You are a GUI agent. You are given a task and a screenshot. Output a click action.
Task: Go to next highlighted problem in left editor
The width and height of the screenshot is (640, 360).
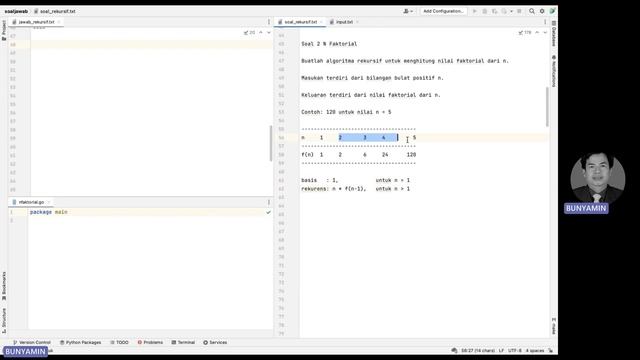click(x=269, y=32)
